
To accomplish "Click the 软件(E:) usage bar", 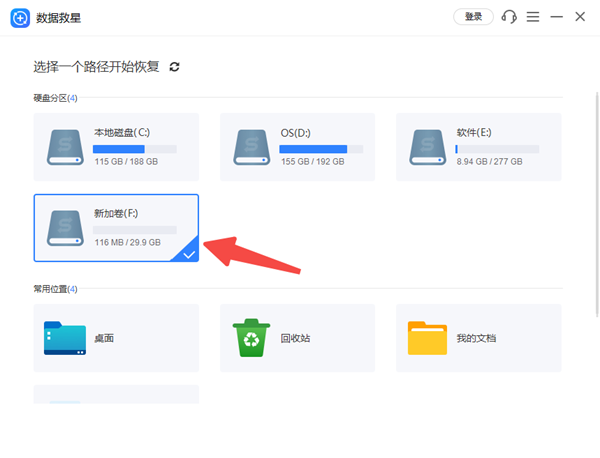I will (497, 149).
